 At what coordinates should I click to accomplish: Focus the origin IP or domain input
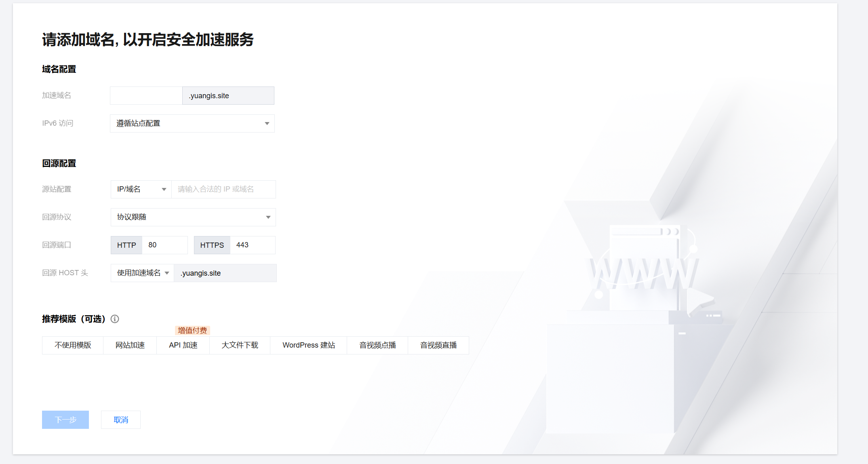click(x=223, y=189)
